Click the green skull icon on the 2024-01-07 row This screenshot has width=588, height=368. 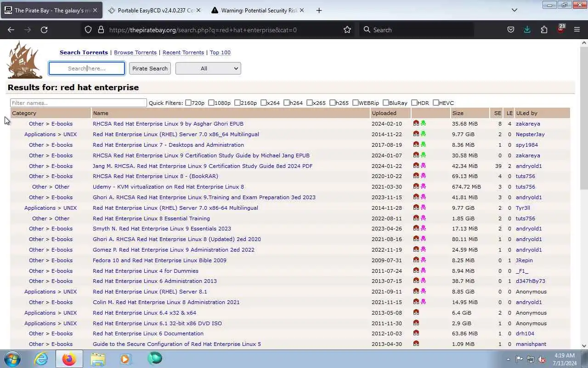coord(423,155)
